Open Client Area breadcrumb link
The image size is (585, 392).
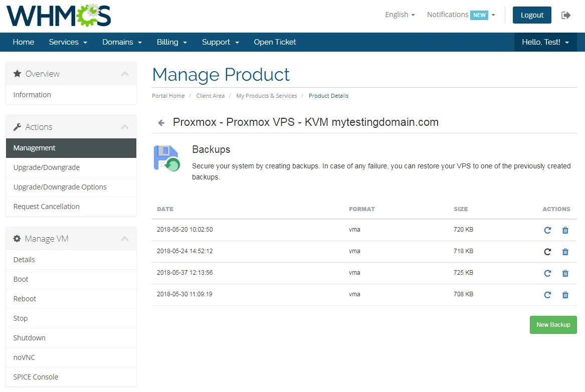pyautogui.click(x=211, y=96)
